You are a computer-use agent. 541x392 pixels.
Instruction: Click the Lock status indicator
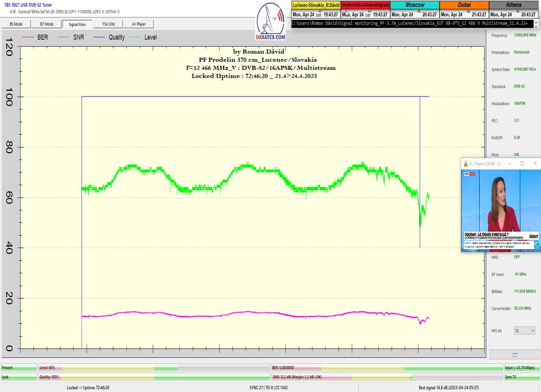click(18, 377)
